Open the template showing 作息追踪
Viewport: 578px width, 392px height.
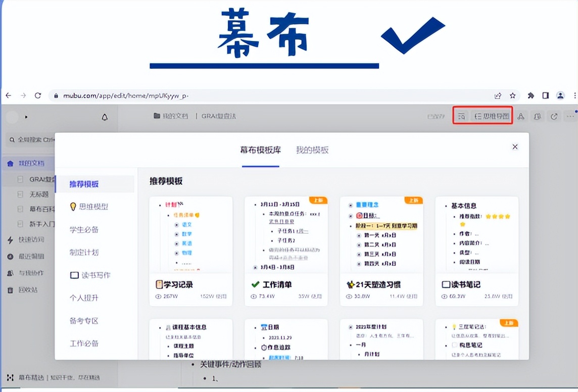click(286, 339)
